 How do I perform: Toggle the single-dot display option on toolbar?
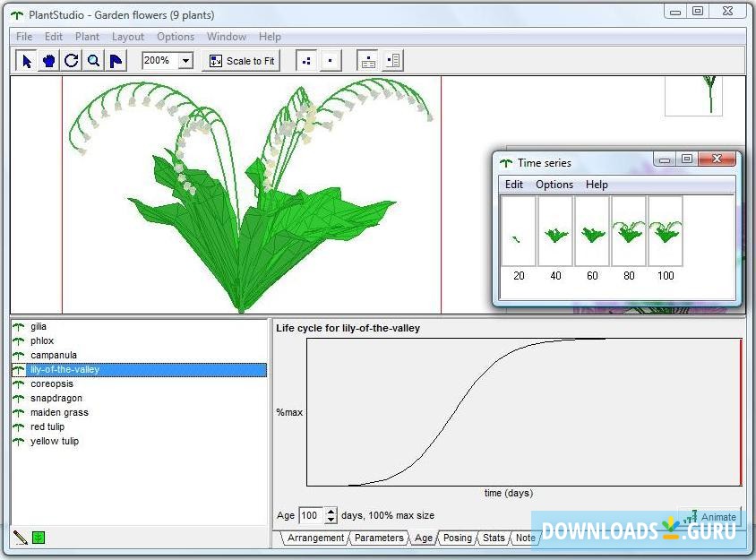click(331, 60)
